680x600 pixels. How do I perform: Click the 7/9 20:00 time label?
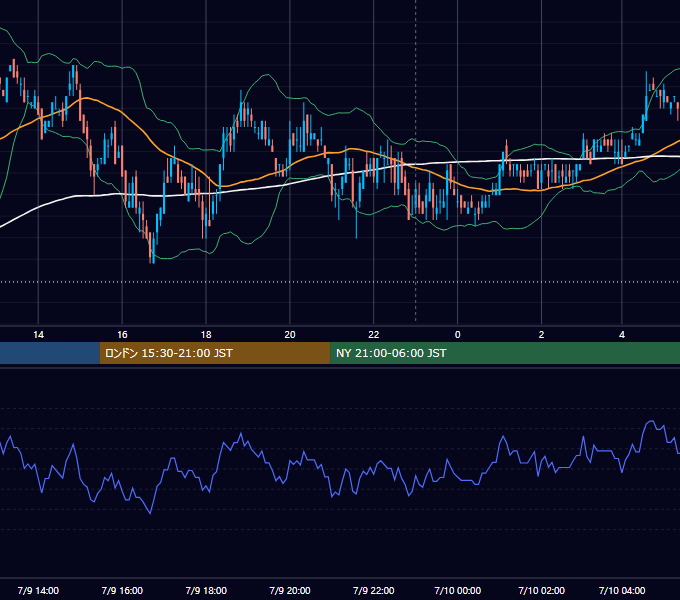coord(290,590)
